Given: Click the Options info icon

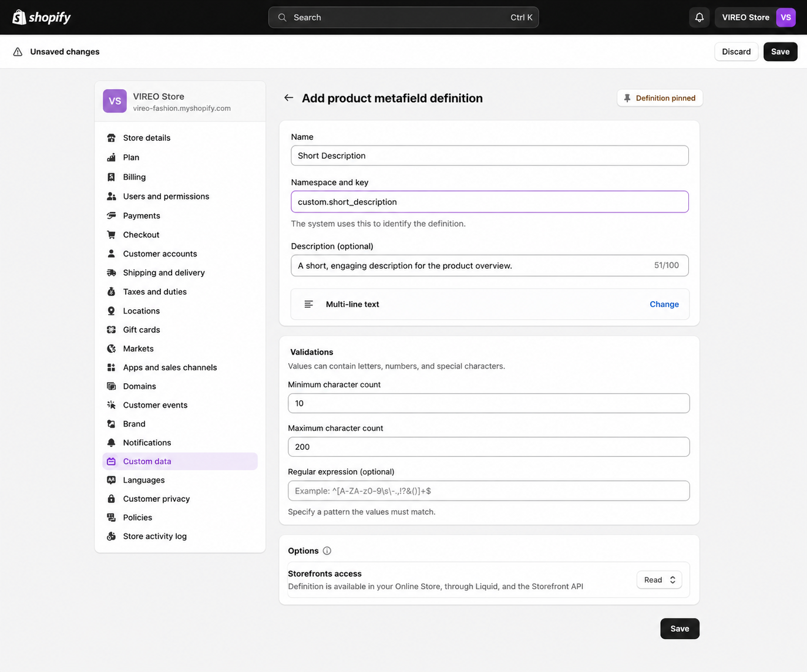Looking at the screenshot, I should [x=327, y=551].
